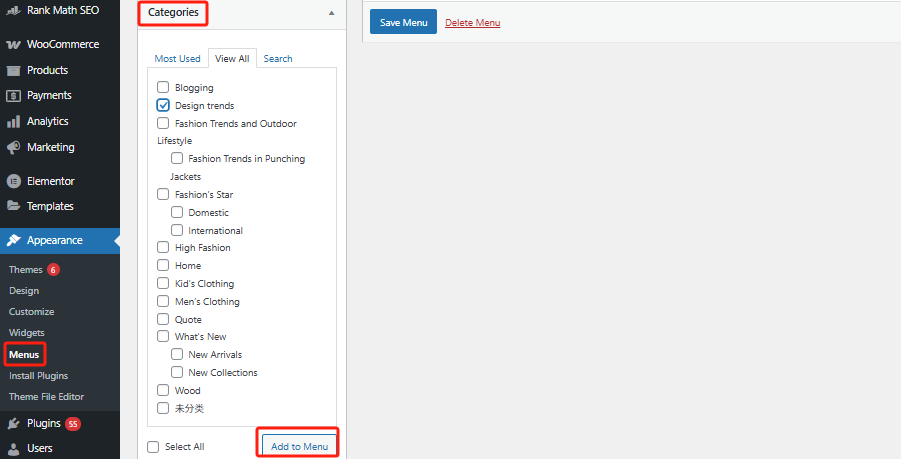Click the Add to Menu button
The height and width of the screenshot is (459, 901).
pyautogui.click(x=299, y=445)
